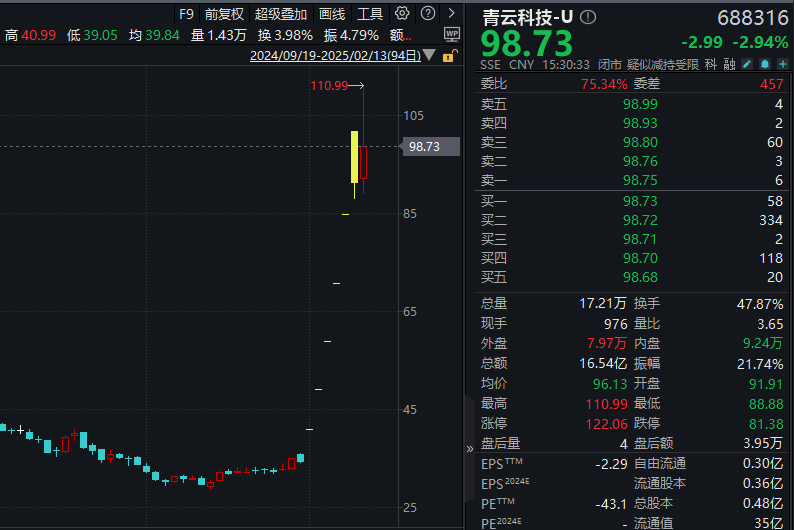Click the WP icon below the toolbar

452,34
